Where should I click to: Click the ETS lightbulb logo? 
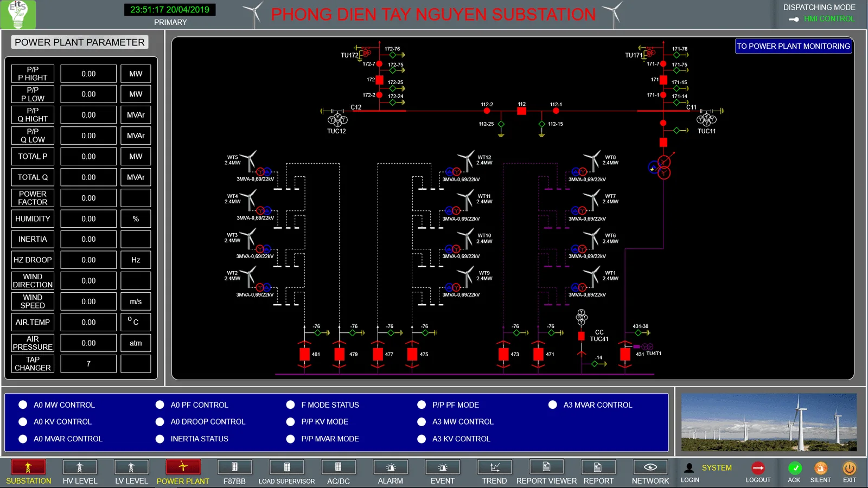click(x=18, y=15)
